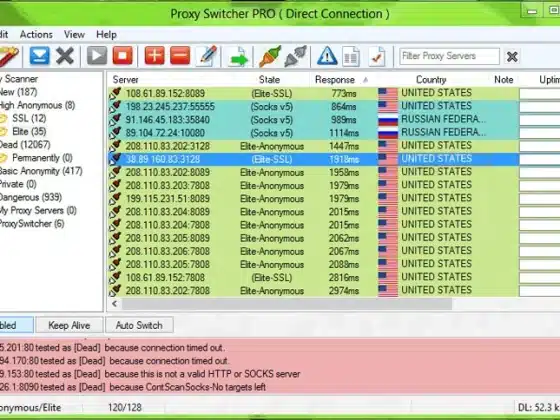This screenshot has width=560, height=420.
Task: Minimize the Proxy Switcher PRO window
Action: 532,11
